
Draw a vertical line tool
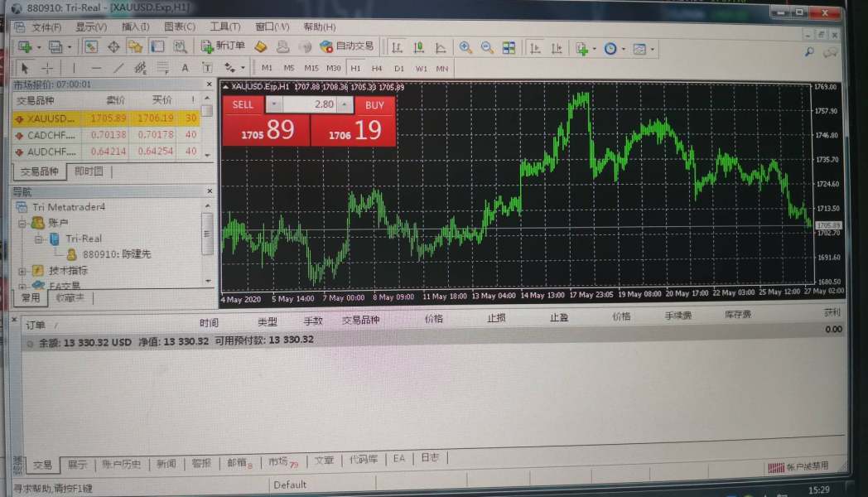(74, 68)
